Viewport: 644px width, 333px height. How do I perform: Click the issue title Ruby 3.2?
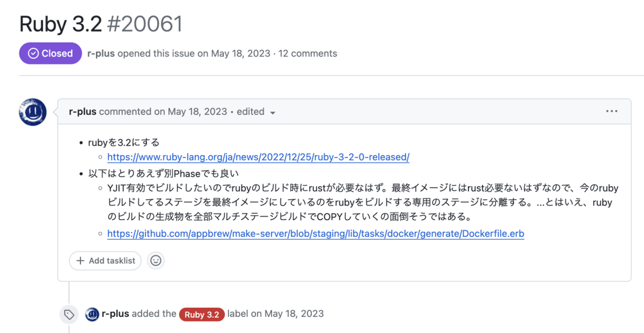click(61, 24)
